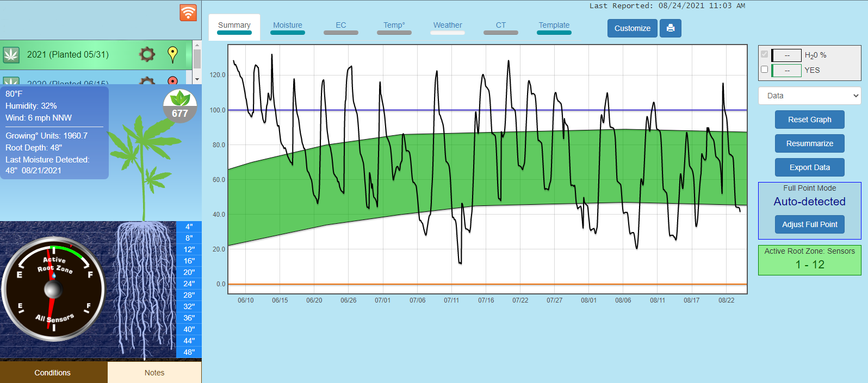Click the Last Reported timestamp
This screenshot has height=383, width=868.
(x=667, y=6)
